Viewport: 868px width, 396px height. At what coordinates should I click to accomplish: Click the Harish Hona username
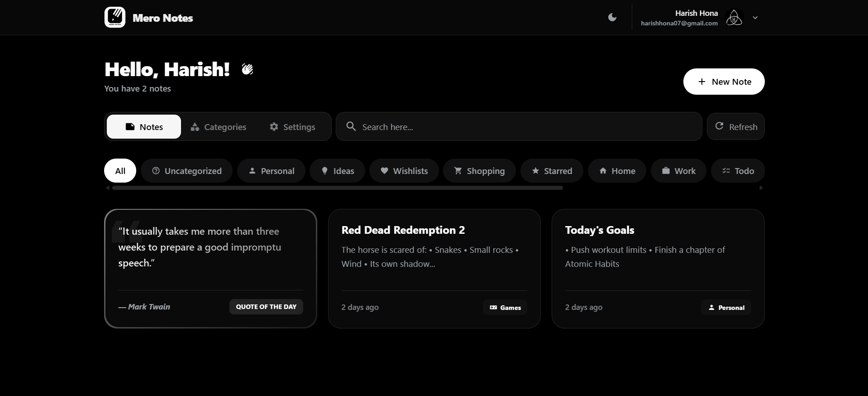coord(696,13)
